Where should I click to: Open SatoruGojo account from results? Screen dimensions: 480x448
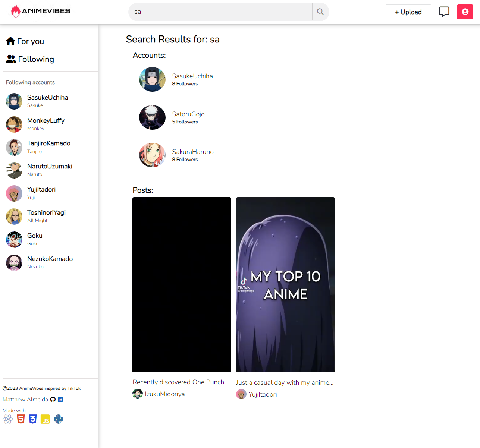click(x=188, y=114)
